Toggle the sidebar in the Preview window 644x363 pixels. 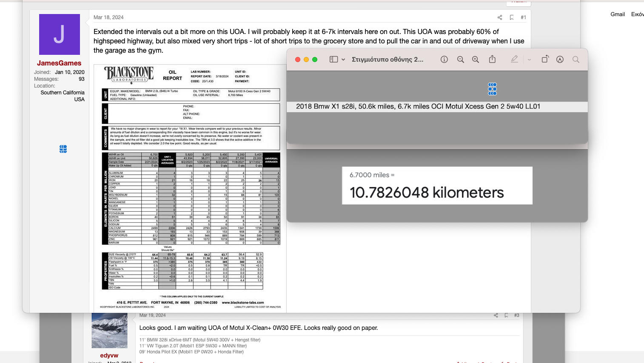tap(333, 60)
